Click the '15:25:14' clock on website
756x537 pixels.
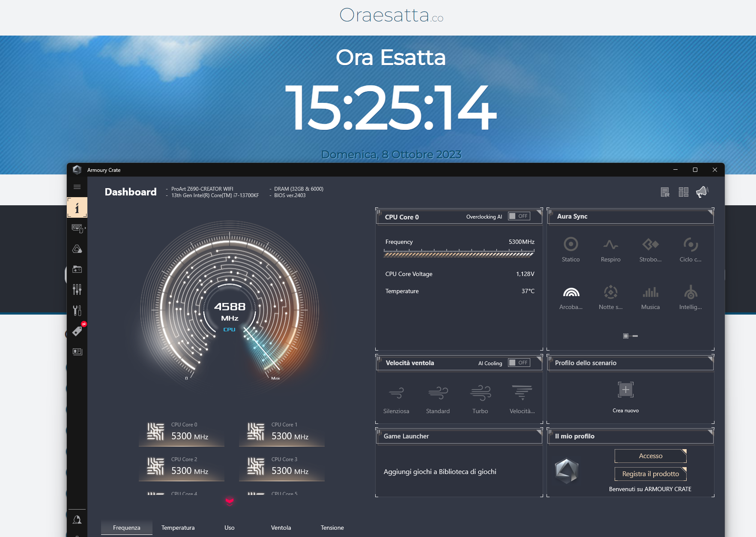tap(391, 107)
